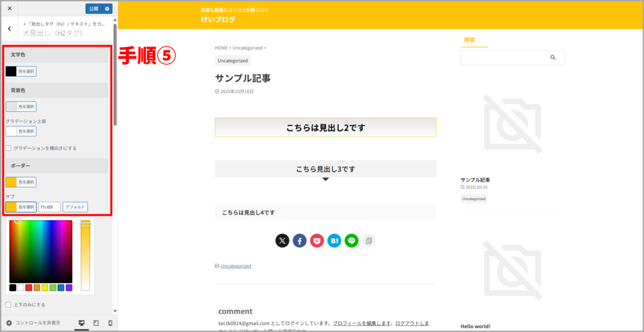Screen dimensions: 644x332
Task: Go back using the left chevron arrow
Action: click(9, 28)
